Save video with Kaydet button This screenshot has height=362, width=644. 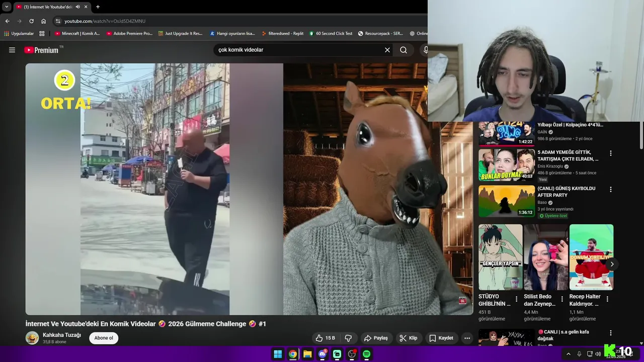(x=441, y=338)
